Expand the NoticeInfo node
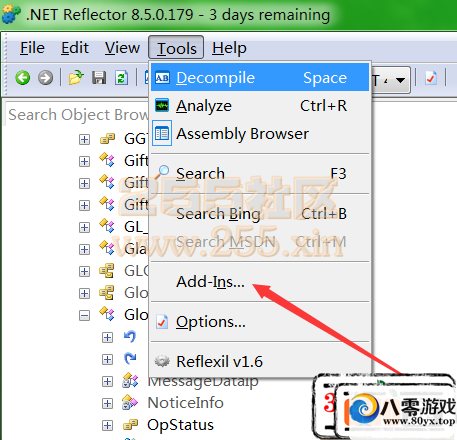 point(107,403)
